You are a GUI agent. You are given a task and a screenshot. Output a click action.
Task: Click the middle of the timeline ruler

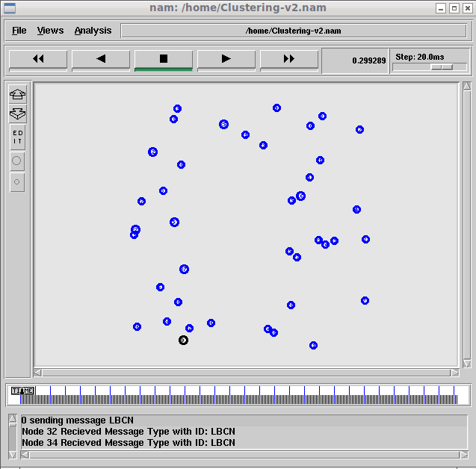238,395
